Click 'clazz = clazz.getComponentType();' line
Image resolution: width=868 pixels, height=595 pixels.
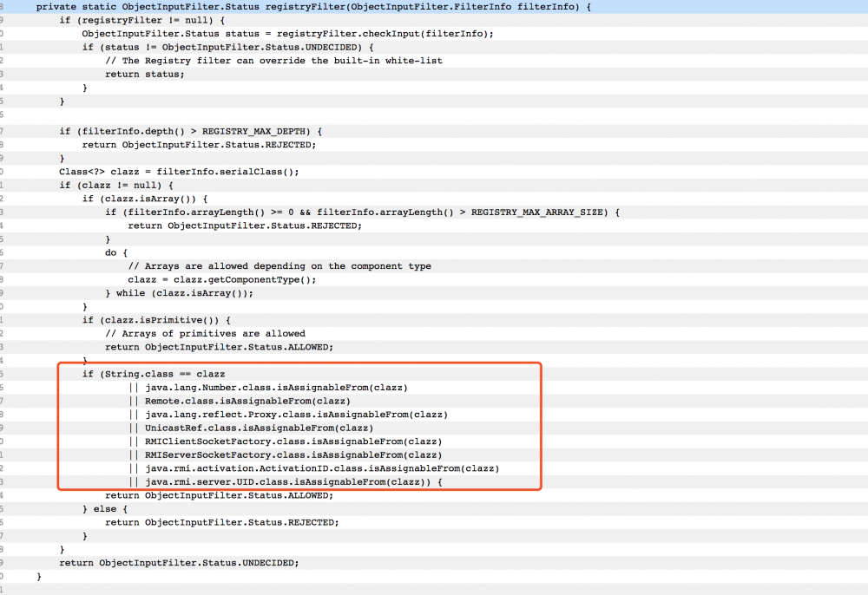[222, 280]
